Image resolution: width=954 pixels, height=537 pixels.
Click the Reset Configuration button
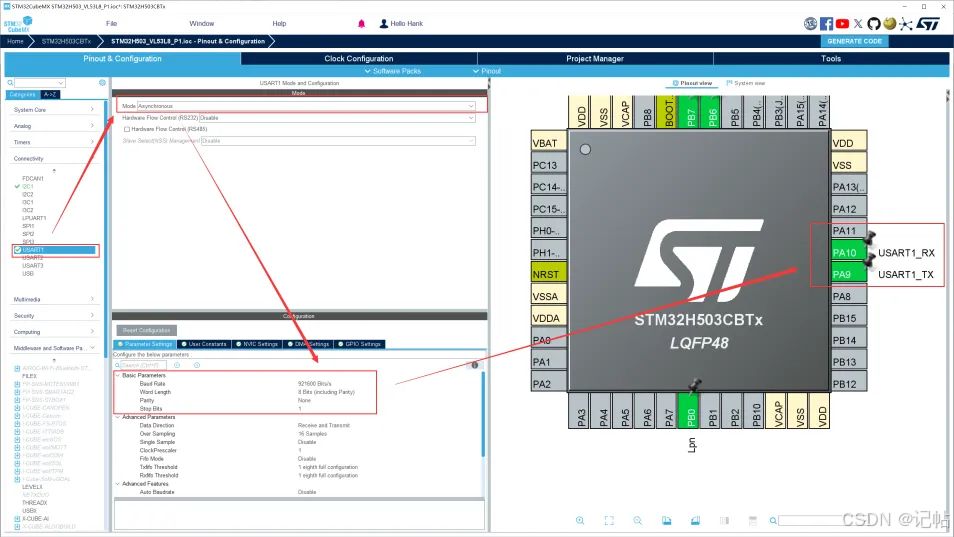(x=146, y=330)
